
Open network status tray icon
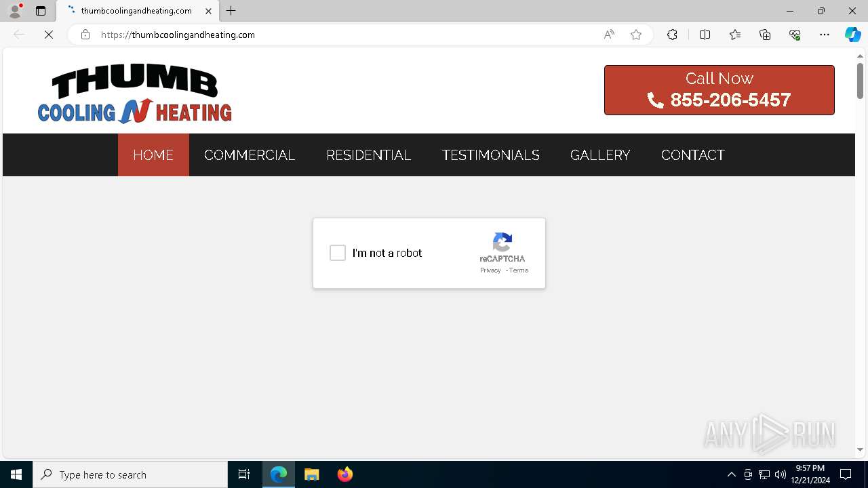point(764,474)
